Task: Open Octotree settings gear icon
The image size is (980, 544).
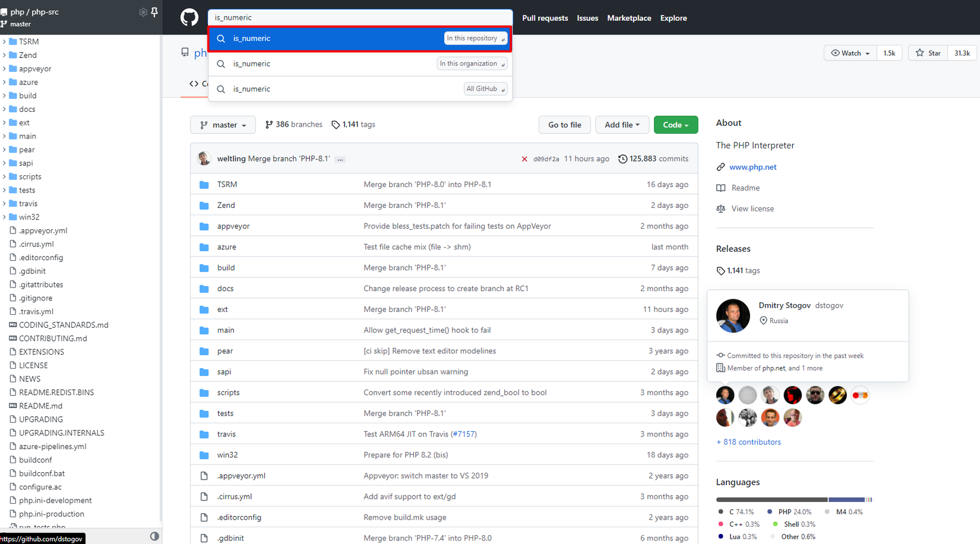Action: (x=143, y=12)
